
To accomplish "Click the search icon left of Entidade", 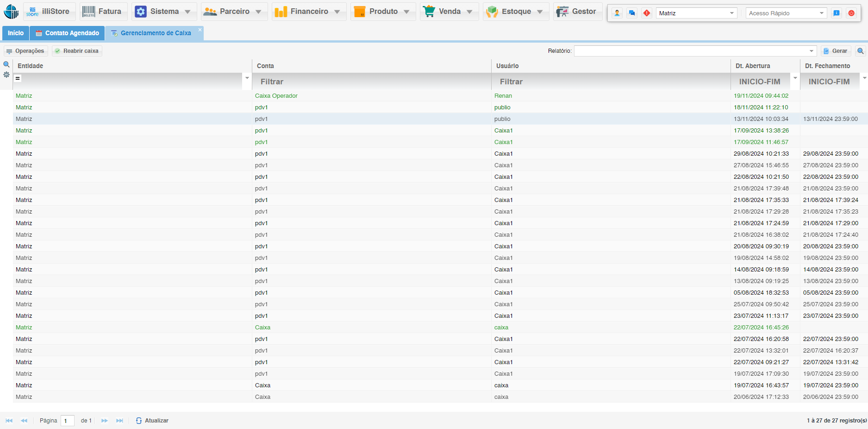I will (x=6, y=64).
